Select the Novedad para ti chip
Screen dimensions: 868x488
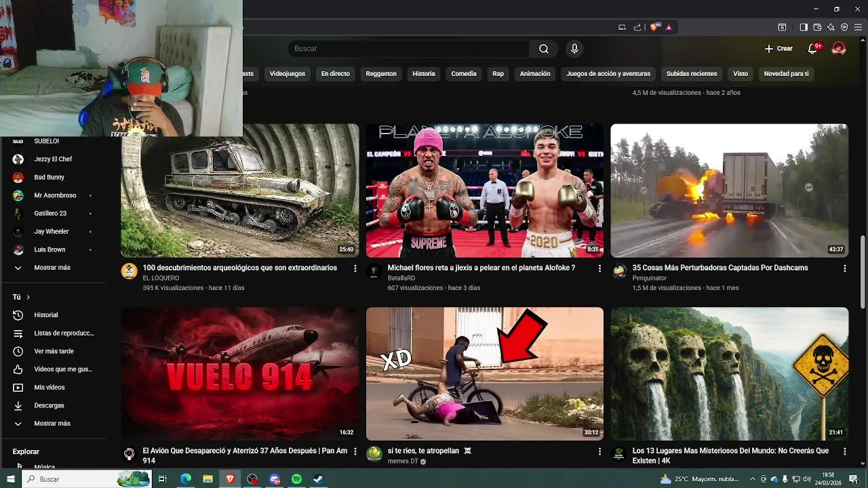point(787,73)
